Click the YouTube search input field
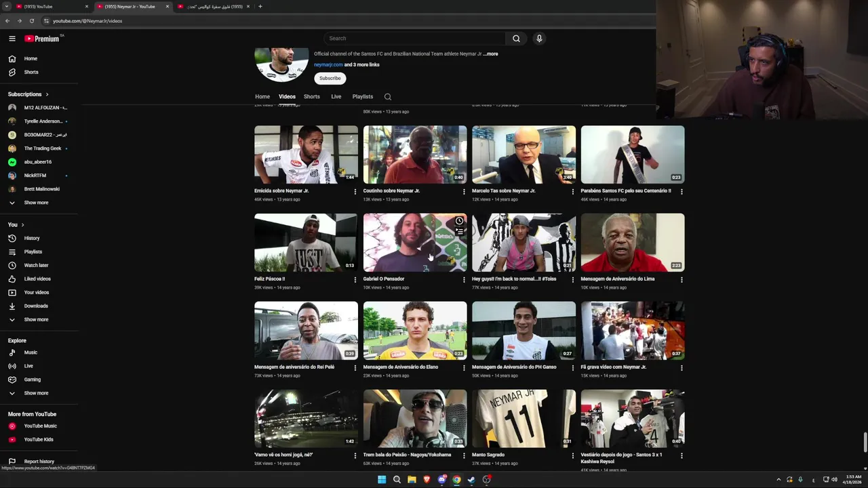The image size is (868, 488). (414, 39)
